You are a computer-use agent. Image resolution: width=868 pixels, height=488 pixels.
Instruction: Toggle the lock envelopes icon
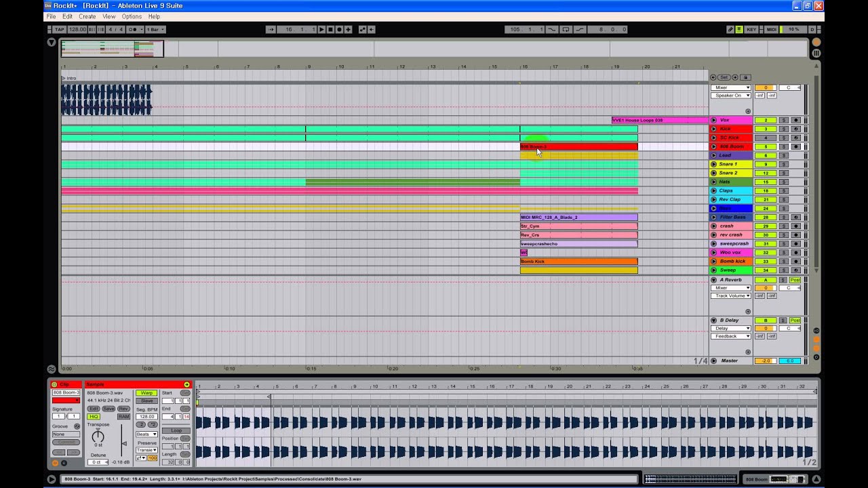pyautogui.click(x=745, y=77)
